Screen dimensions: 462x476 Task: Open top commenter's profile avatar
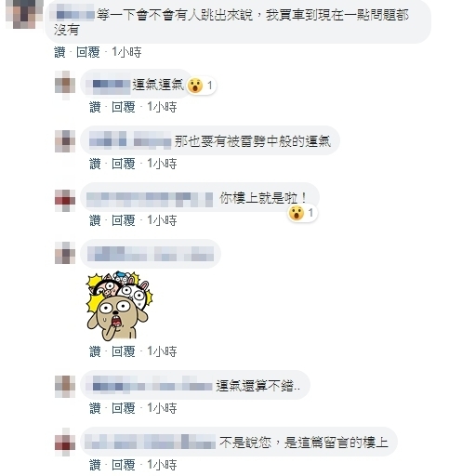click(24, 14)
